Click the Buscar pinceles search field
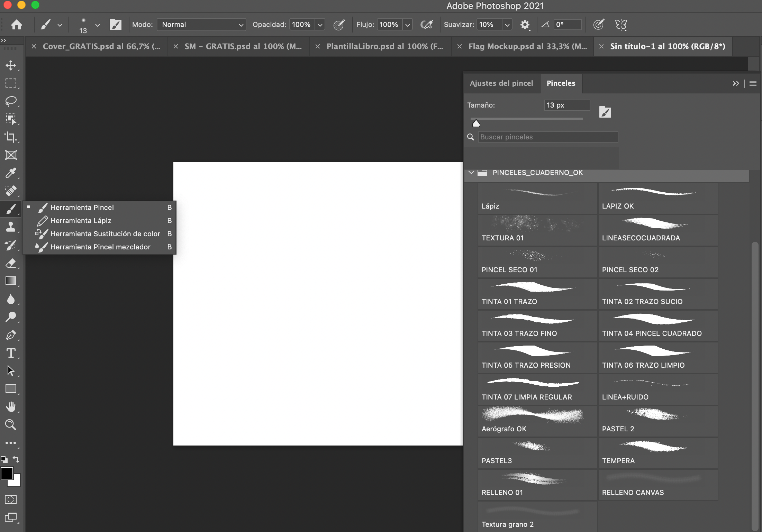The height and width of the screenshot is (532, 762). pos(547,137)
